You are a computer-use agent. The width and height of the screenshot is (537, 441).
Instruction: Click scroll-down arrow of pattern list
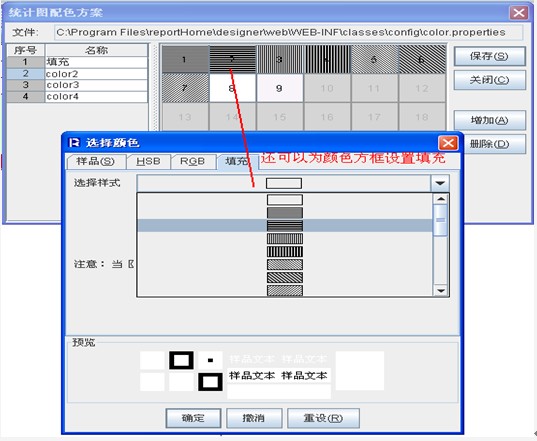(440, 291)
